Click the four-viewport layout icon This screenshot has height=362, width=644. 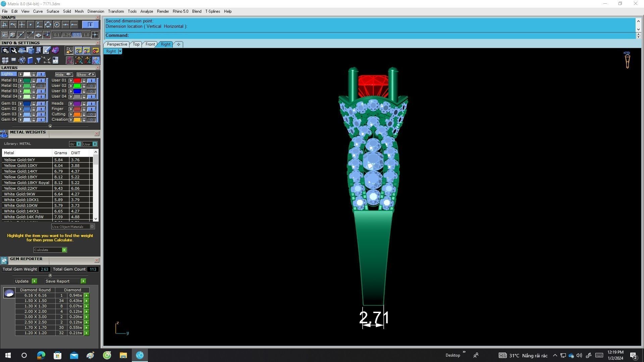coord(5,60)
